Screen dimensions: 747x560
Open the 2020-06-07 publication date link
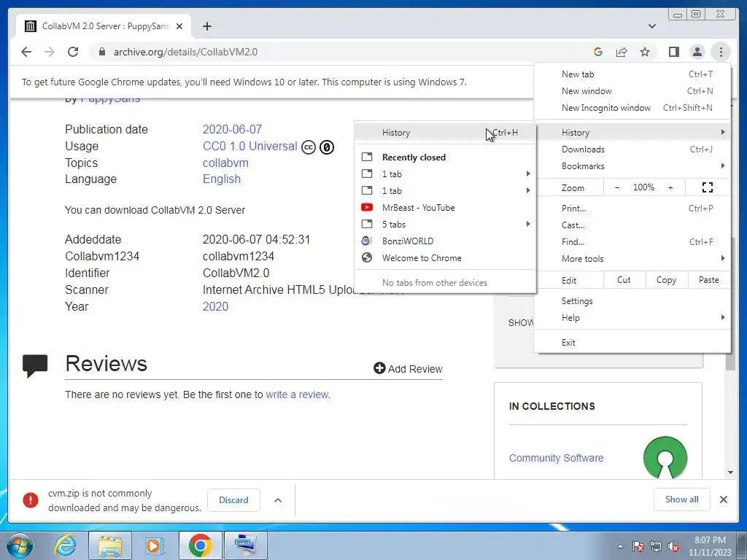click(x=232, y=129)
